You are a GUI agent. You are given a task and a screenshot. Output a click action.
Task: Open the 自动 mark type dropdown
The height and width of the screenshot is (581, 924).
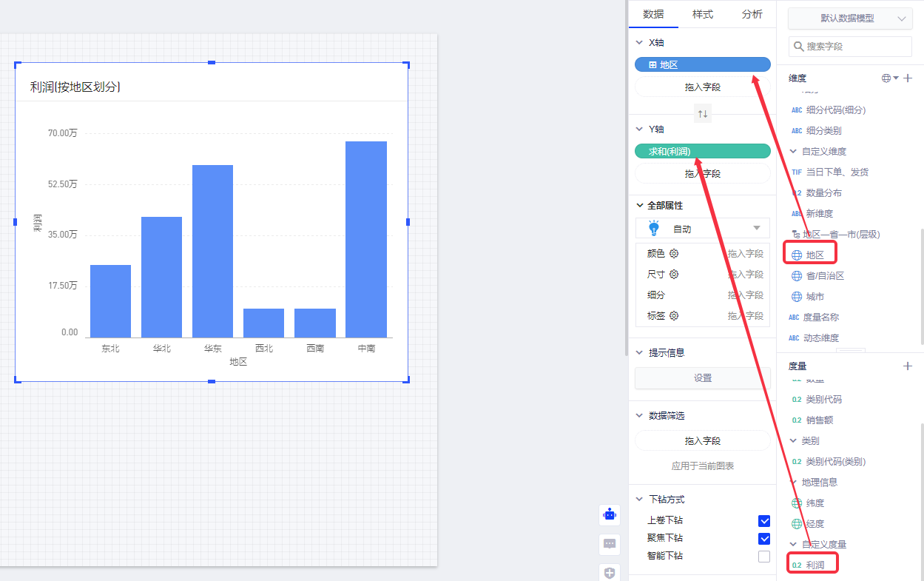coord(702,229)
